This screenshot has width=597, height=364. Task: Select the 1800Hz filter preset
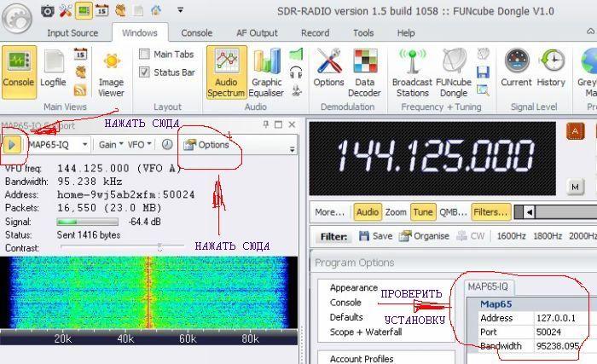click(x=548, y=236)
